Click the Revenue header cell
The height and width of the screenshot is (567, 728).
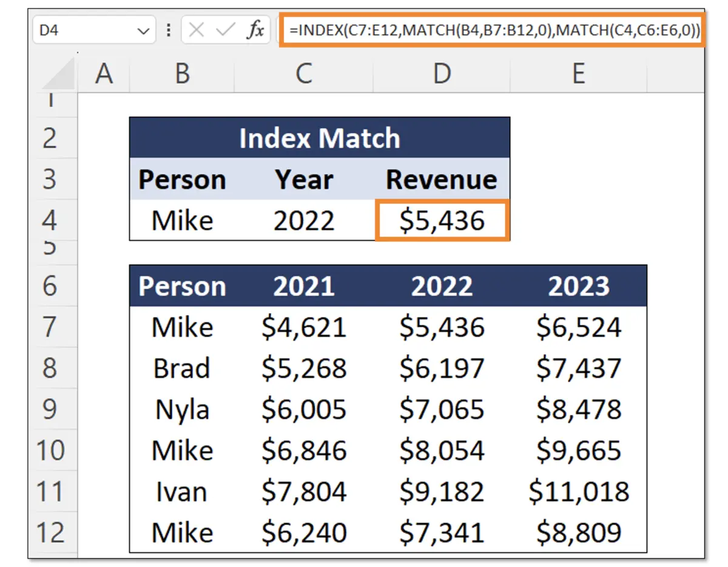click(442, 178)
